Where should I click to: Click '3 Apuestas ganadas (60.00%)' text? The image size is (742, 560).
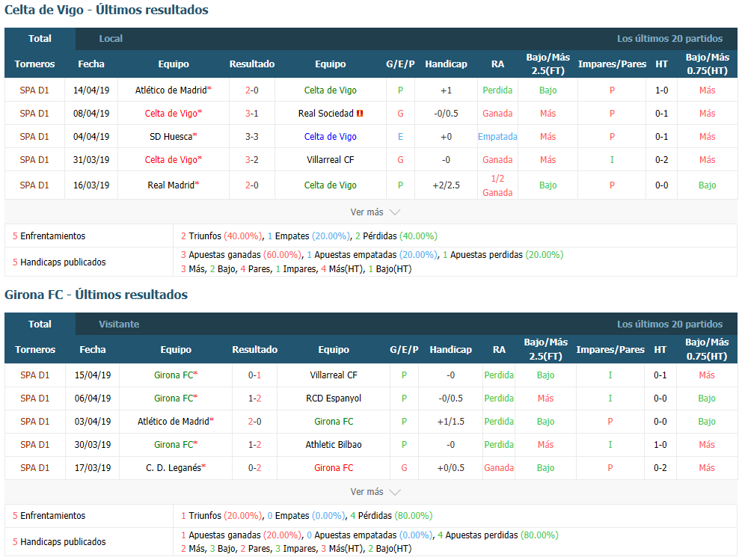pos(242,255)
